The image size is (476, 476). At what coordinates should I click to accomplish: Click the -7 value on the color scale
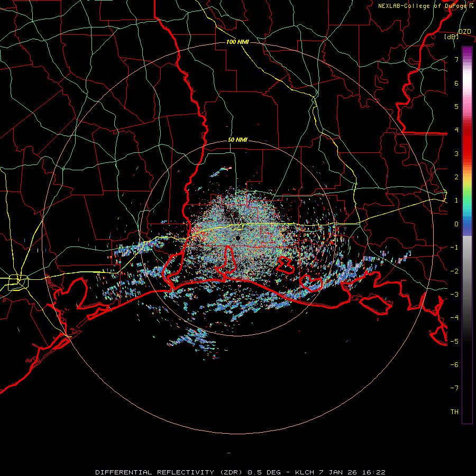coord(454,388)
